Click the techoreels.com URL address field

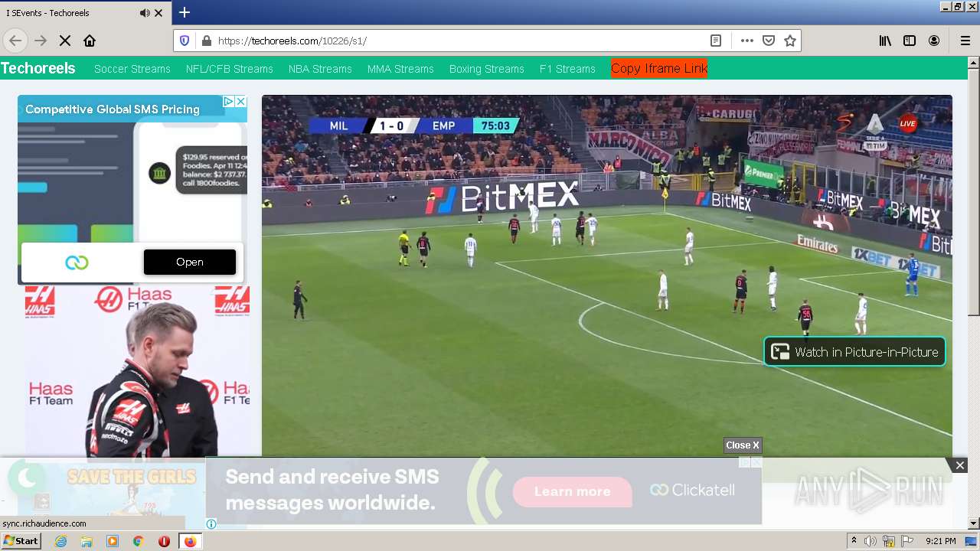coord(459,41)
